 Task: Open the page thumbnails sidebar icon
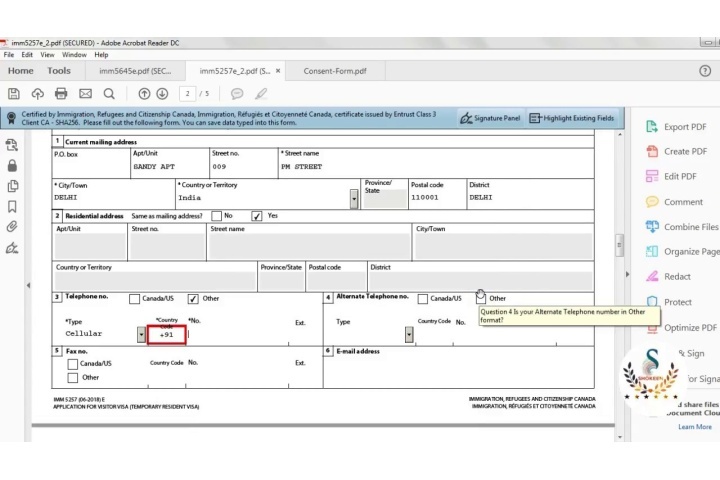click(12, 186)
